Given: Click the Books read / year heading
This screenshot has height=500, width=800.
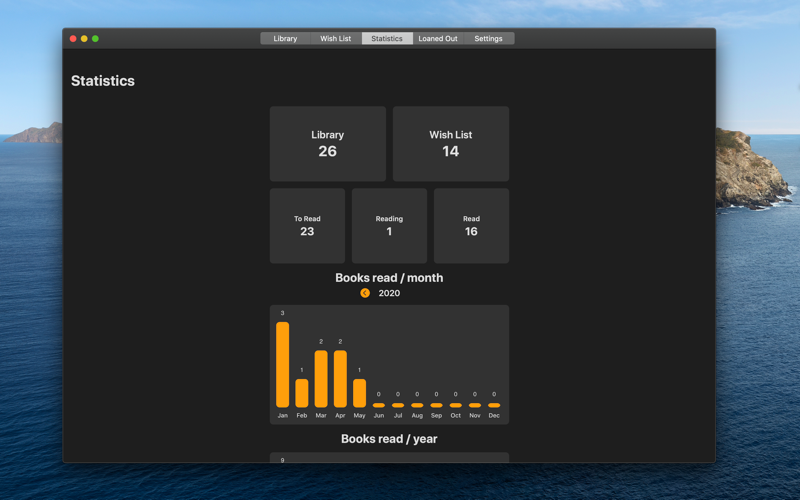Looking at the screenshot, I should pos(389,439).
